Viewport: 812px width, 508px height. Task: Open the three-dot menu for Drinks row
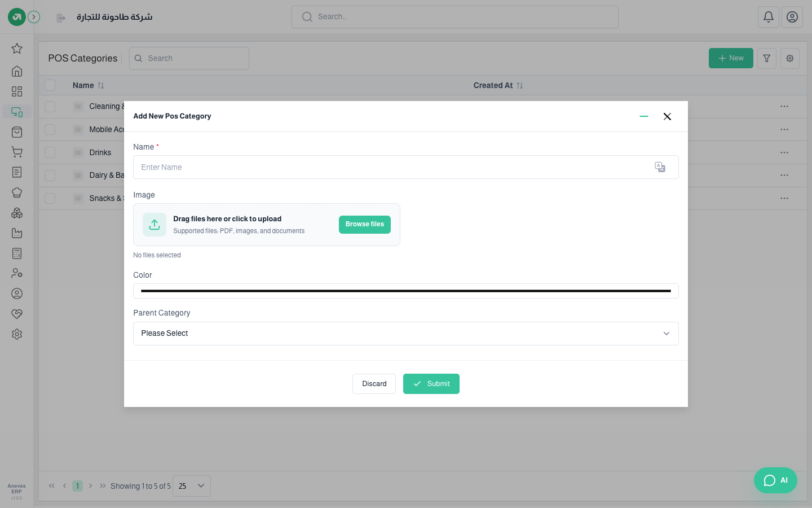coord(784,152)
